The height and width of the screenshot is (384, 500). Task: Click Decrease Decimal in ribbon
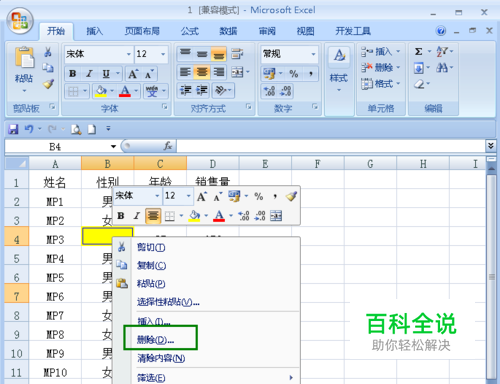tap(286, 91)
